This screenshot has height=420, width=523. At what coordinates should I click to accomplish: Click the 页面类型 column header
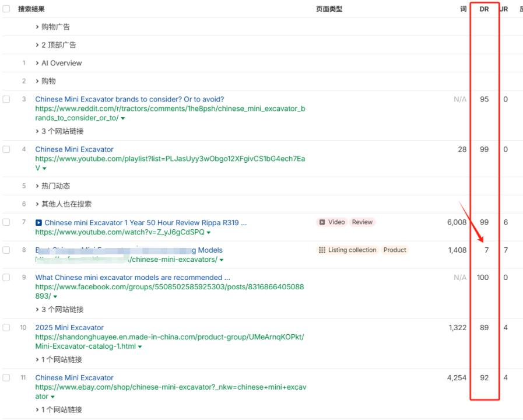329,9
